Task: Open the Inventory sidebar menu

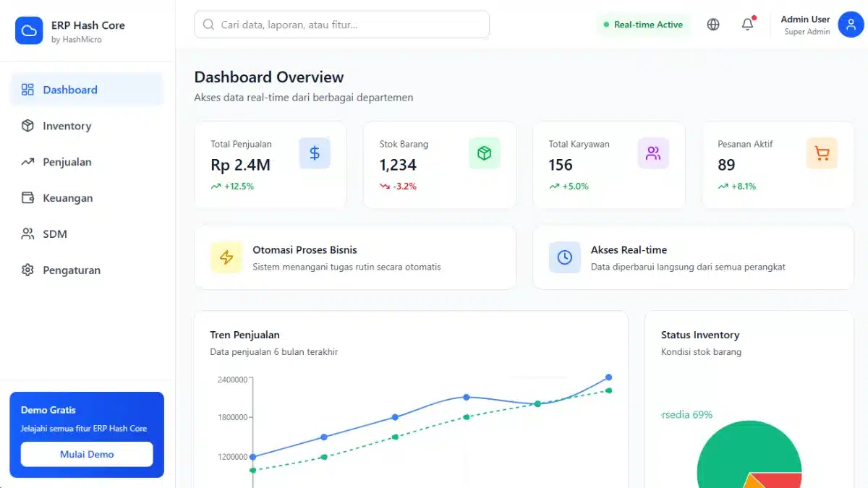Action: pos(67,126)
